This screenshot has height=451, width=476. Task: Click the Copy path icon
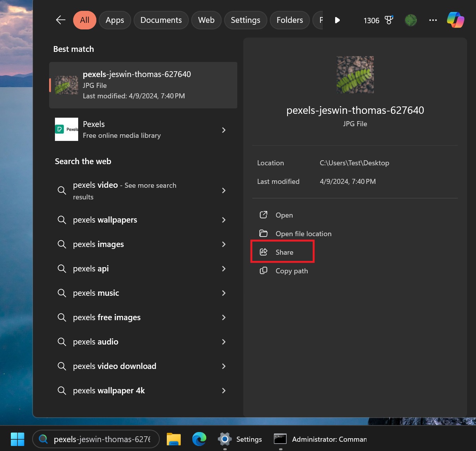(x=264, y=271)
